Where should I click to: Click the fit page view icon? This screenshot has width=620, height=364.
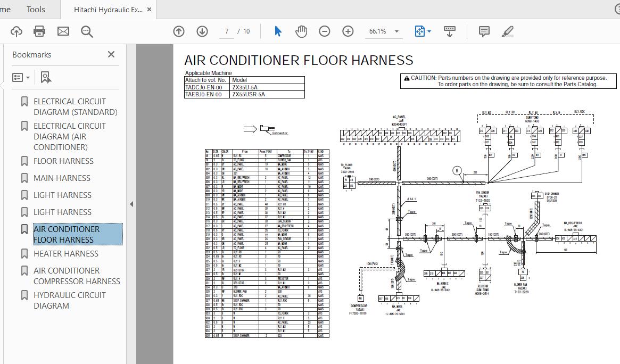pos(419,31)
